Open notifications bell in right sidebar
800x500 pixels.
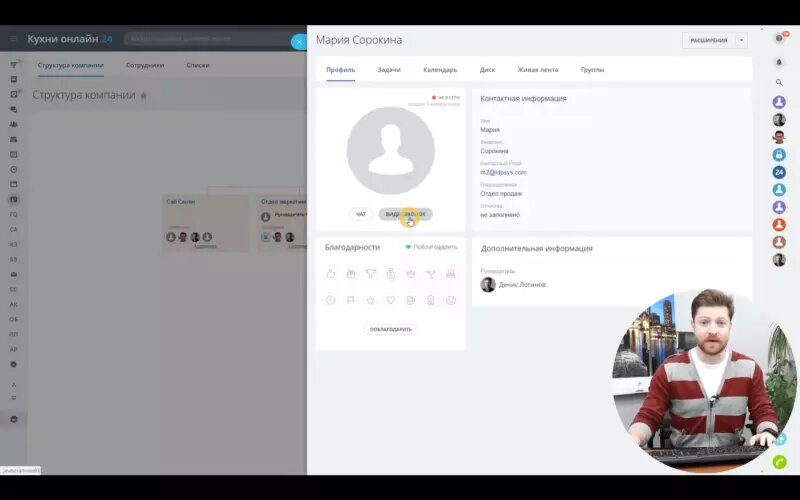coord(779,62)
